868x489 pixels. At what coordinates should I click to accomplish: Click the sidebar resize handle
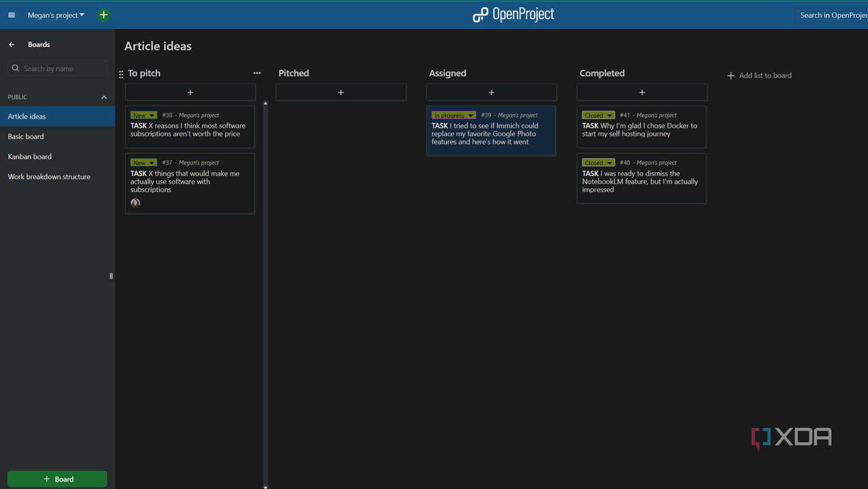(111, 276)
